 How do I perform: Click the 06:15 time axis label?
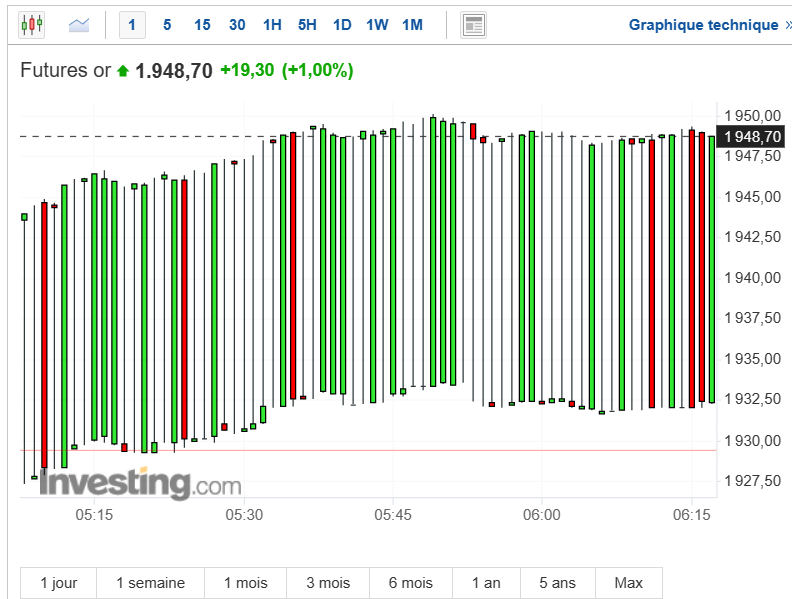coord(691,515)
